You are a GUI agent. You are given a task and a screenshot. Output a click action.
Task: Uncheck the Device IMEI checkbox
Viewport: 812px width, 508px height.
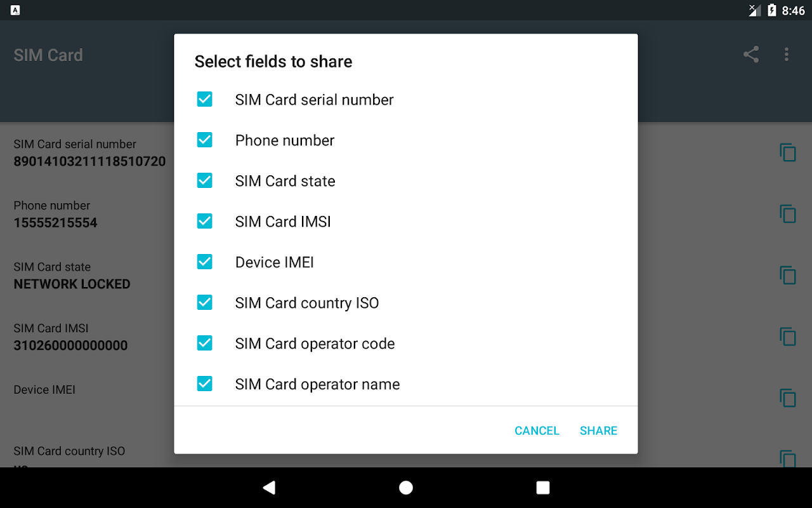point(204,262)
